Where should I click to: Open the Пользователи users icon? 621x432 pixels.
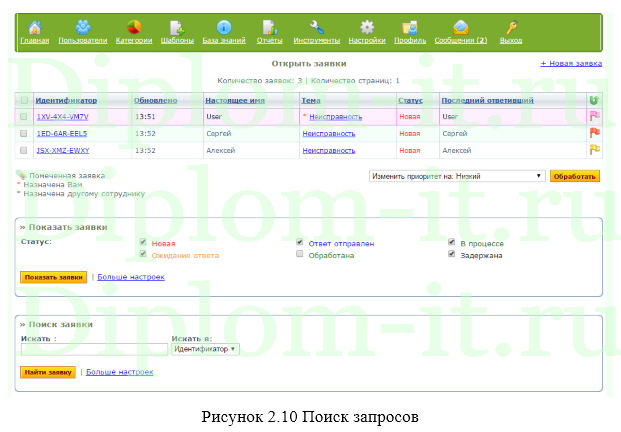click(83, 27)
